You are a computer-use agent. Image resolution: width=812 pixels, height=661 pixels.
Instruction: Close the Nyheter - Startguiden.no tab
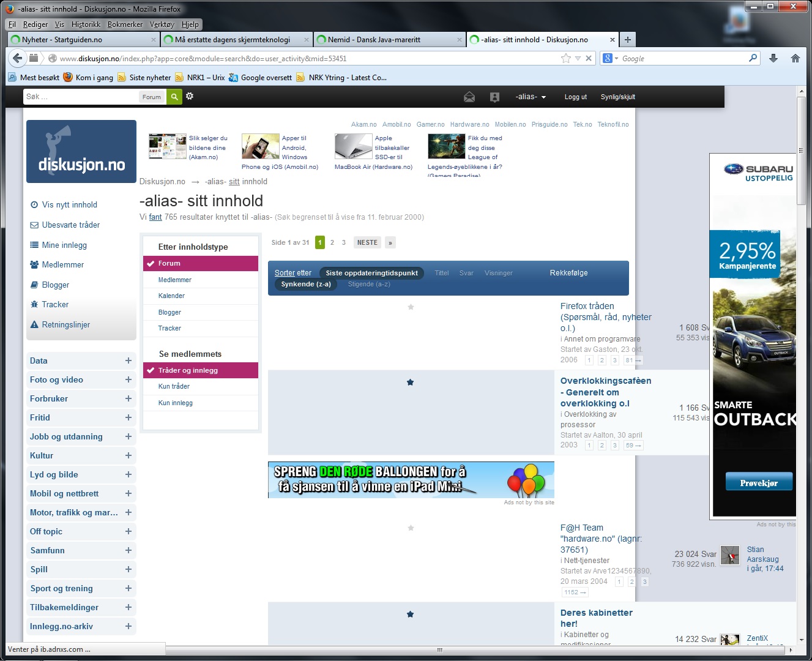(x=154, y=40)
